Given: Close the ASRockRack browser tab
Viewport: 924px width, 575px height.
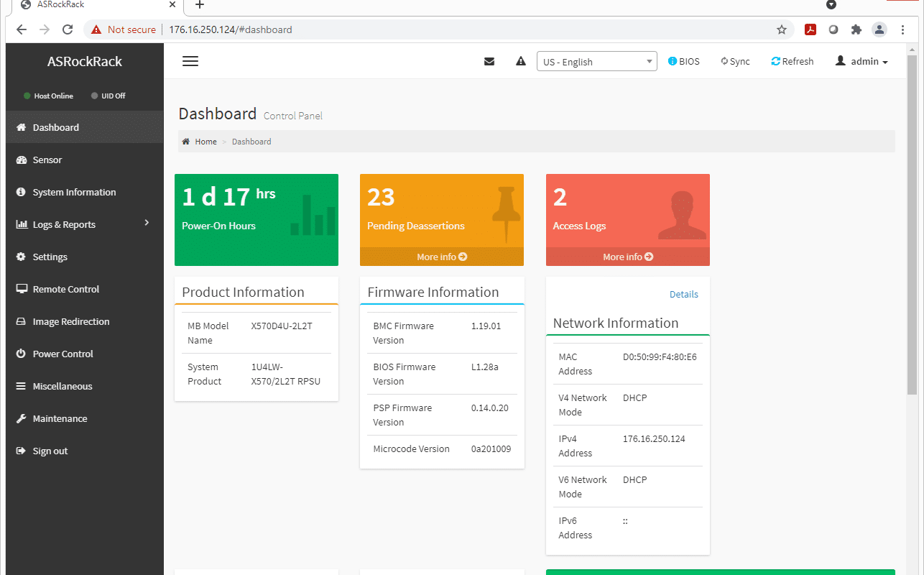Looking at the screenshot, I should [172, 4].
